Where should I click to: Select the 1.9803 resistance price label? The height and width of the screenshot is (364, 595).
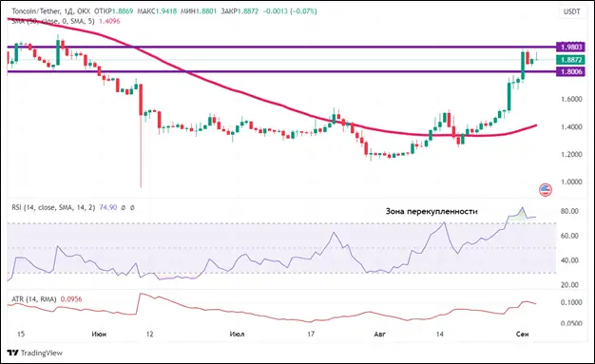[x=570, y=48]
